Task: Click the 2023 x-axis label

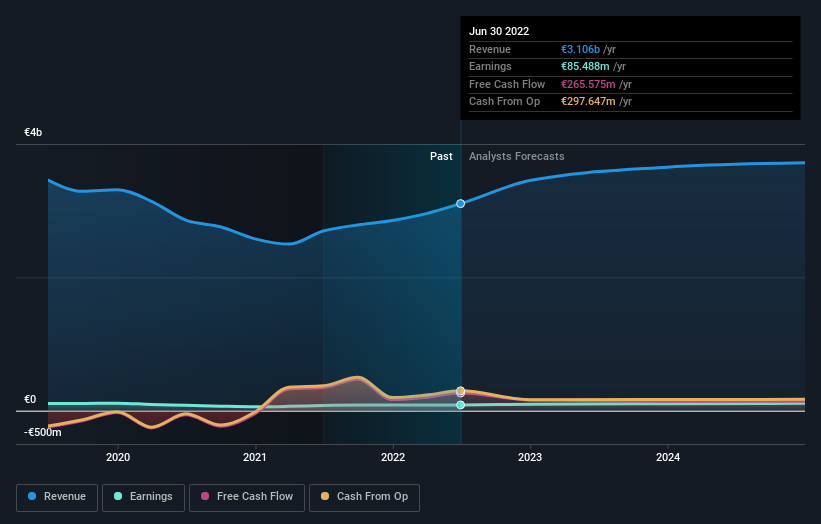Action: coord(530,458)
